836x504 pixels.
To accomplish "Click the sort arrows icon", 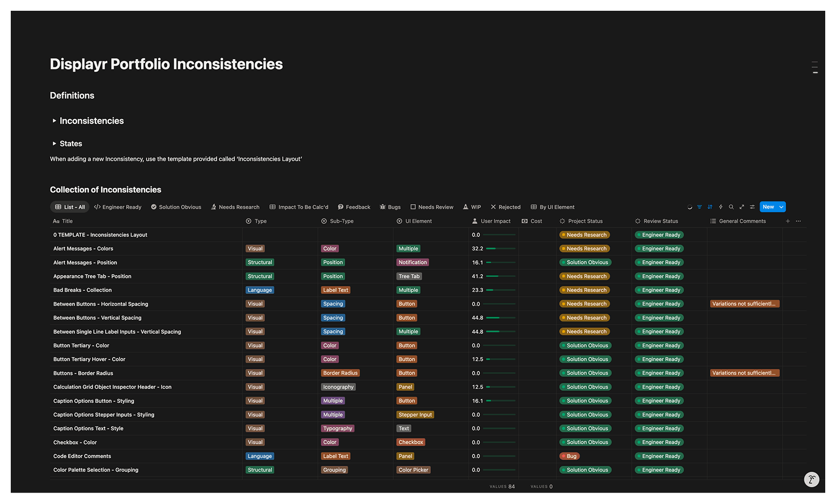I will pos(710,207).
